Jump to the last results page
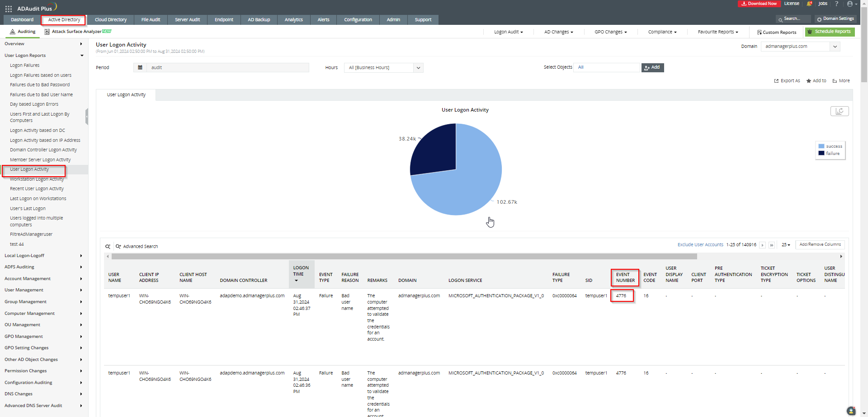The image size is (868, 417). point(772,245)
